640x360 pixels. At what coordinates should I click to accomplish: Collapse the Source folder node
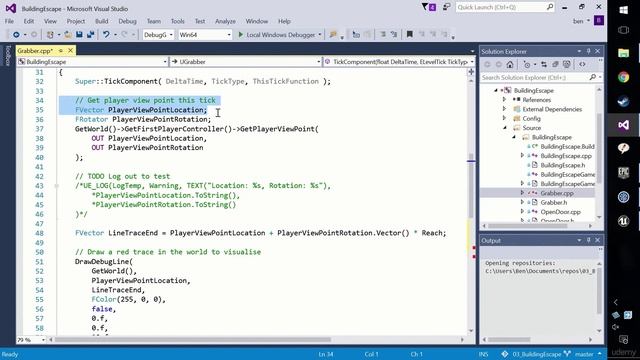[x=505, y=128]
